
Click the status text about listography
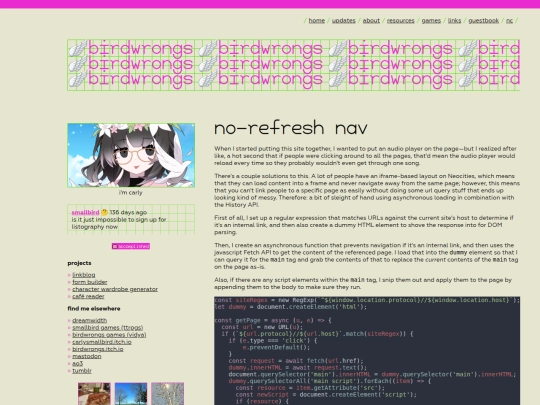click(119, 223)
